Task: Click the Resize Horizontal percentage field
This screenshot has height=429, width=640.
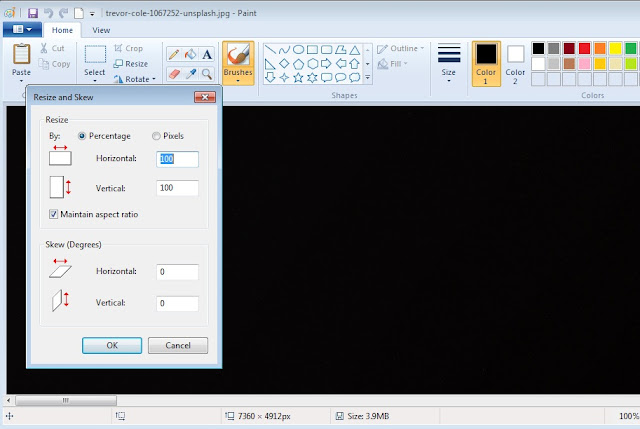Action: point(178,159)
